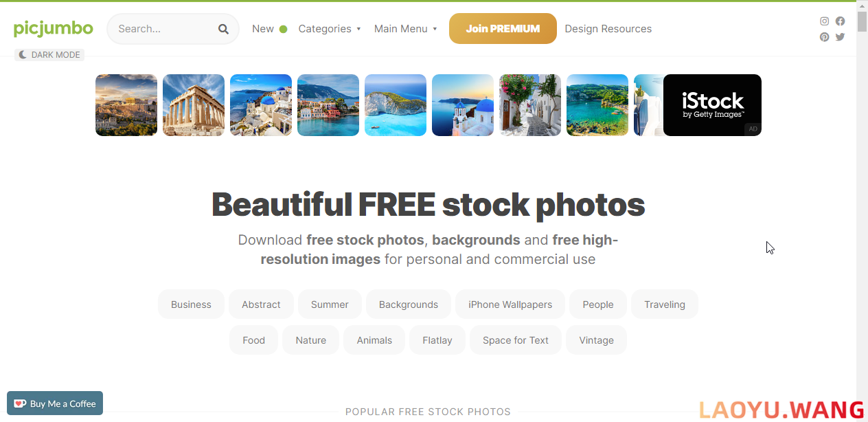Open the iStock by Getty Images ad
Image resolution: width=868 pixels, height=422 pixels.
point(712,105)
